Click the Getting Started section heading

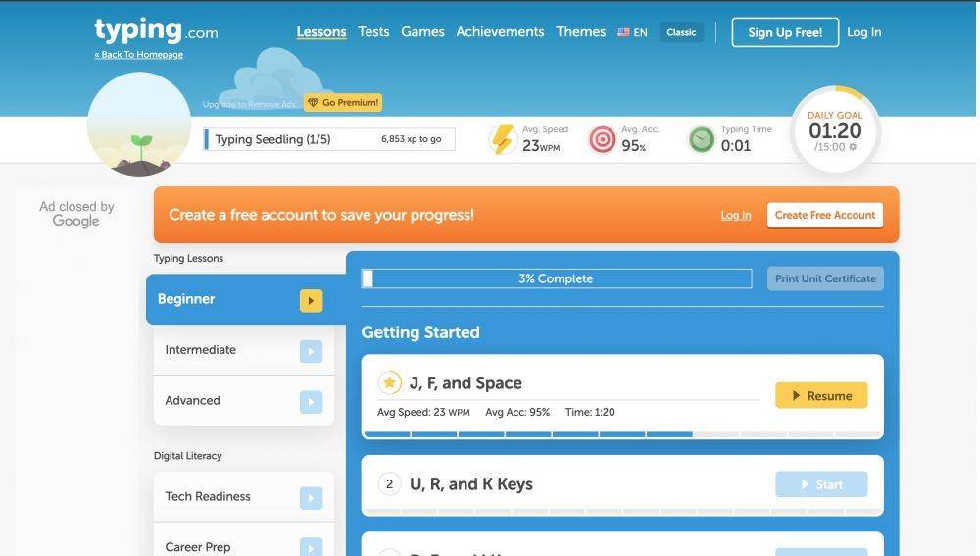pyautogui.click(x=420, y=332)
